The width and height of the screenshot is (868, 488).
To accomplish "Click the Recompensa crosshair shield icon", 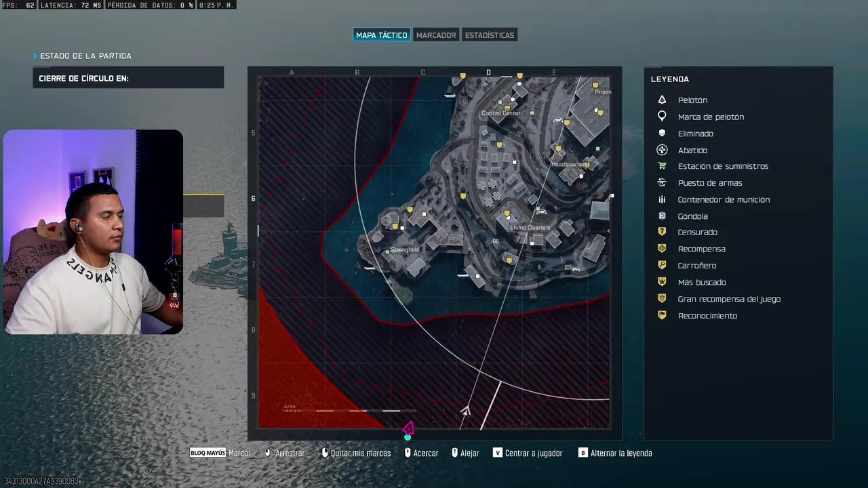I will 662,249.
